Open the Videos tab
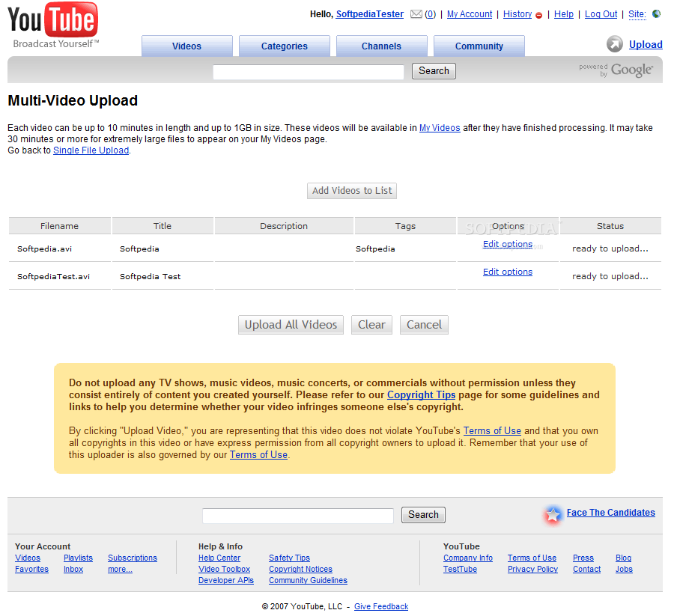This screenshot has height=616, width=680. click(x=187, y=46)
